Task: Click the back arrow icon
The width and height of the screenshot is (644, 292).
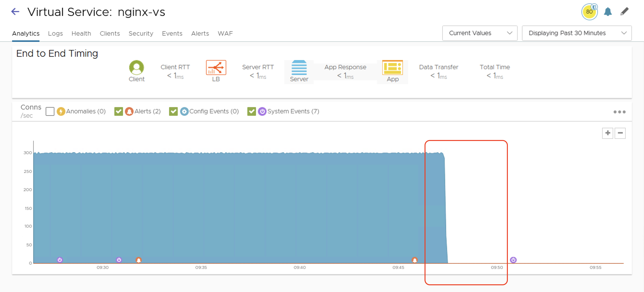Action: coord(15,12)
